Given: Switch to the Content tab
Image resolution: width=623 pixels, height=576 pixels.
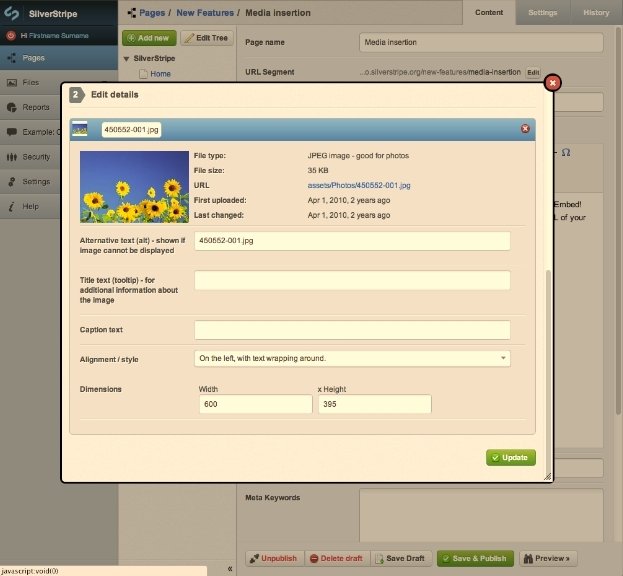Looking at the screenshot, I should 489,12.
